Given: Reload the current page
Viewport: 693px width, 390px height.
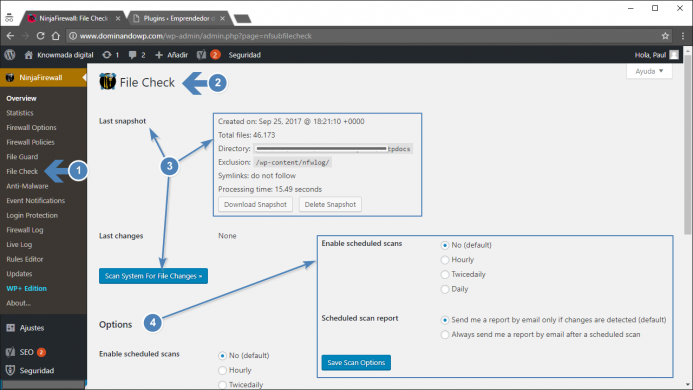Looking at the screenshot, I should [x=40, y=36].
